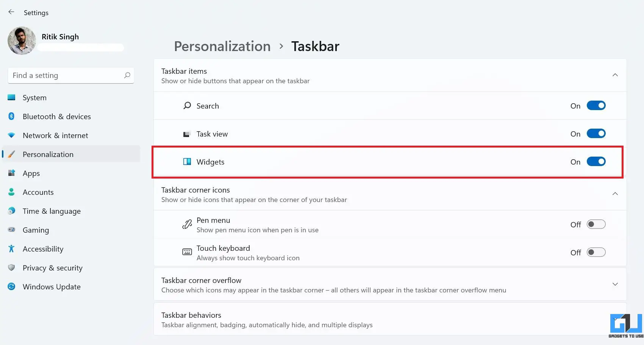Turn off the Search taskbar toggle
Viewport: 644px width, 345px height.
(x=596, y=106)
